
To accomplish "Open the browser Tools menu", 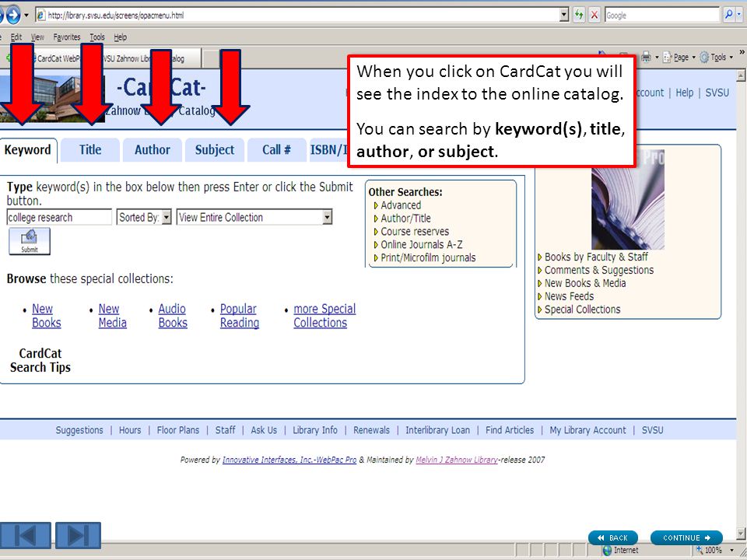I will pos(97,37).
